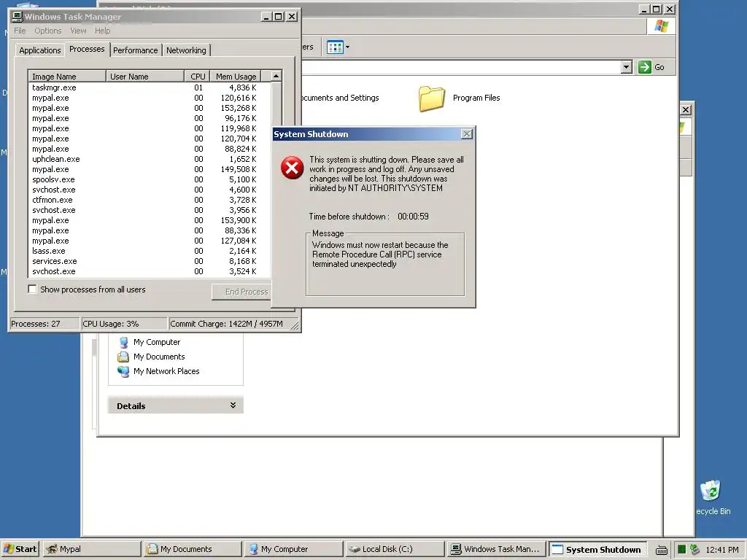Image resolution: width=747 pixels, height=560 pixels.
Task: Open the Options menu in Task Manager
Action: click(47, 31)
